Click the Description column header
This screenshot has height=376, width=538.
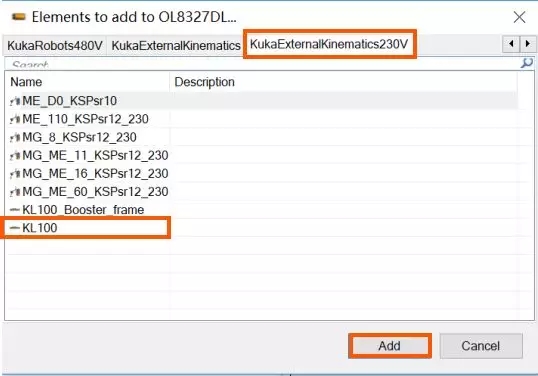(x=343, y=82)
